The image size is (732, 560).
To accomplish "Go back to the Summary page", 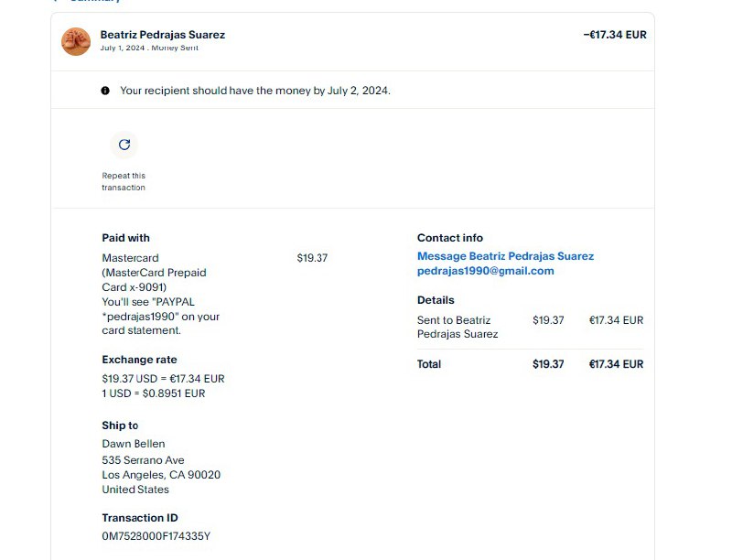I will (x=90, y=1).
